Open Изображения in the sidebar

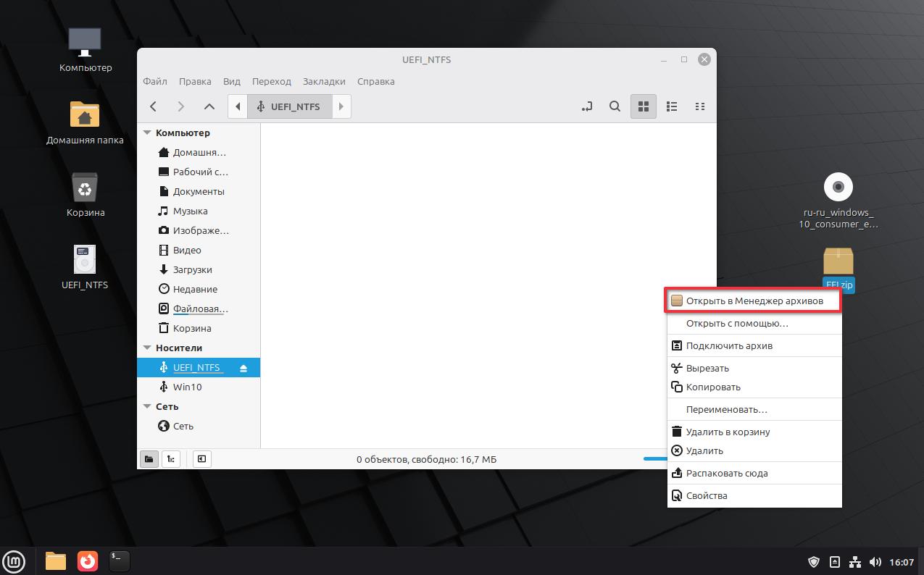point(199,230)
